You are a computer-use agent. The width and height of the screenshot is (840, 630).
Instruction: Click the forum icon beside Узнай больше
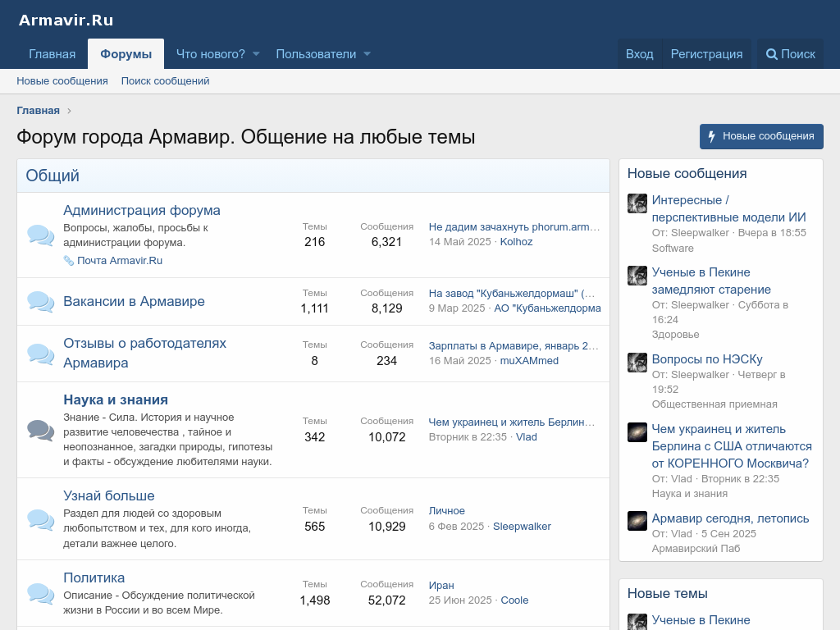(40, 518)
